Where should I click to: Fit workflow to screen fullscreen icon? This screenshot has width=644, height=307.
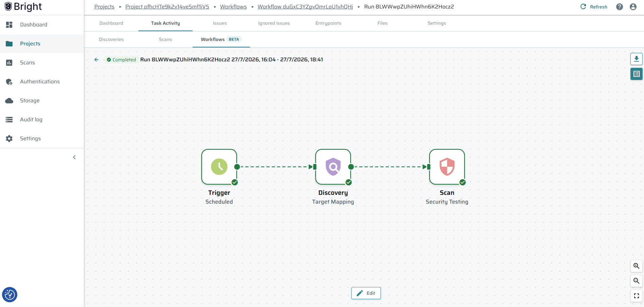click(637, 296)
